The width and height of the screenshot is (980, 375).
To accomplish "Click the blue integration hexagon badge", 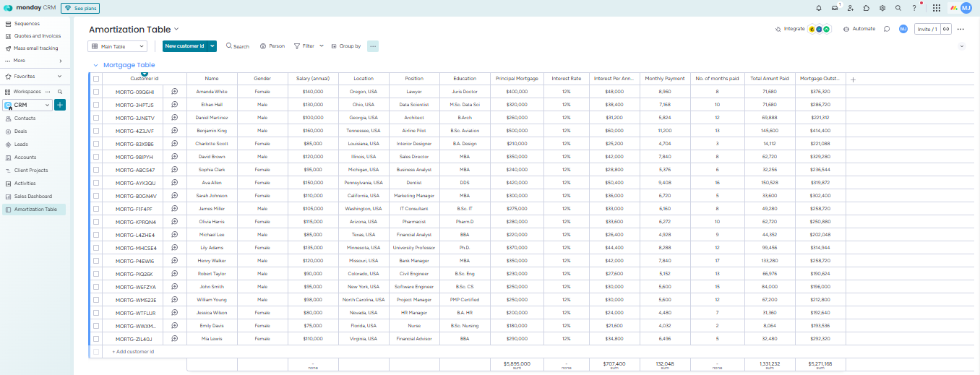I will pos(819,29).
